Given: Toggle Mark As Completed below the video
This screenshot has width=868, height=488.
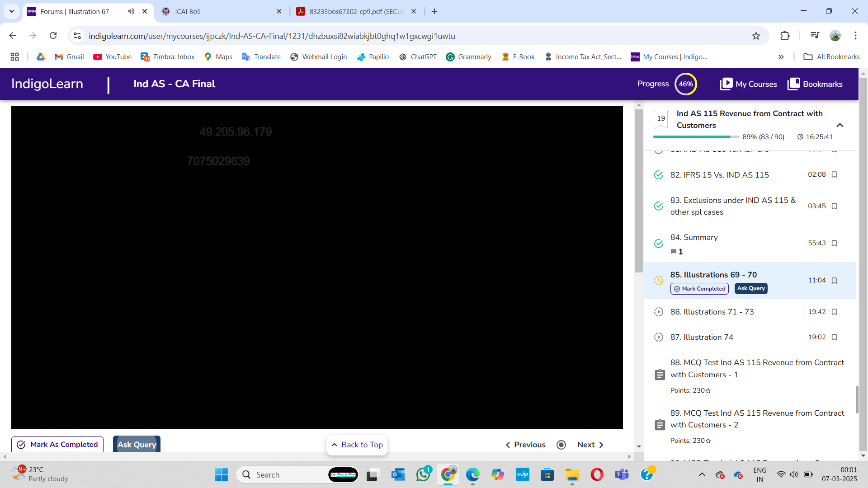Looking at the screenshot, I should coord(57,445).
